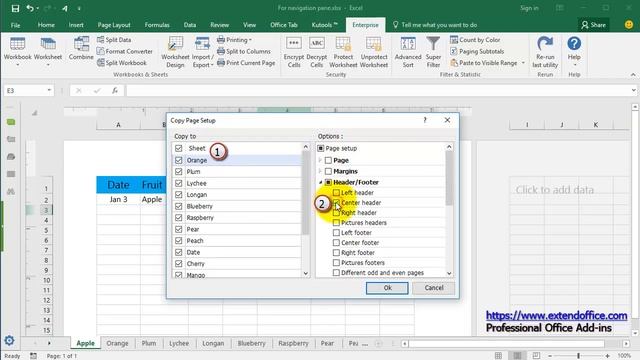
Task: Check the Center footer checkbox
Action: (336, 242)
